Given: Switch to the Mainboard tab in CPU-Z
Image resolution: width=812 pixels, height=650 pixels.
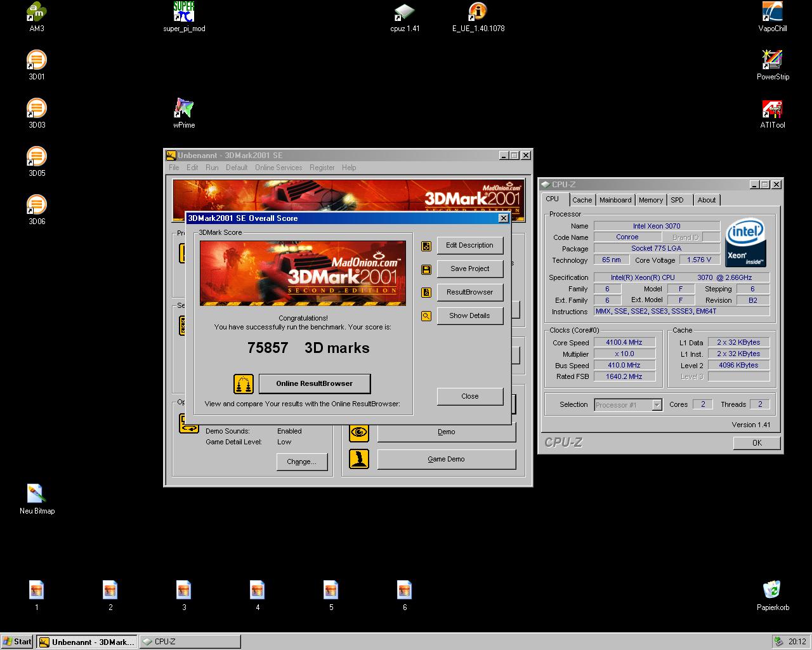Looking at the screenshot, I should [x=615, y=200].
